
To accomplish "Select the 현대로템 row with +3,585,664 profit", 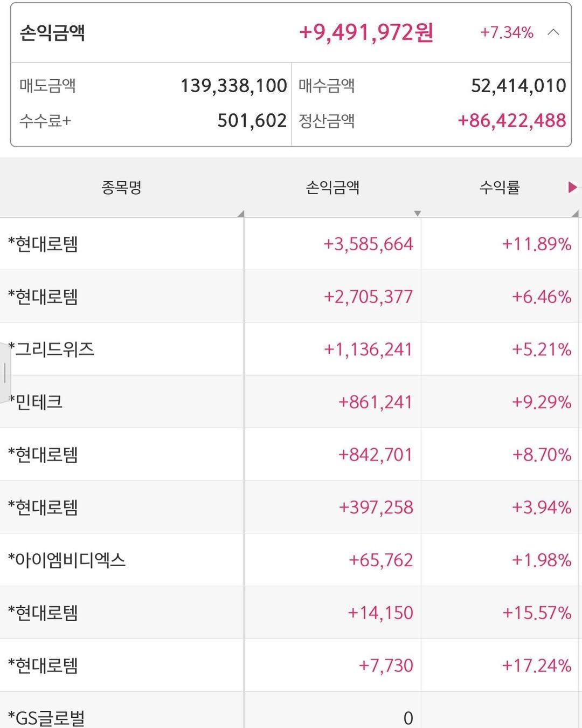I will [43, 244].
